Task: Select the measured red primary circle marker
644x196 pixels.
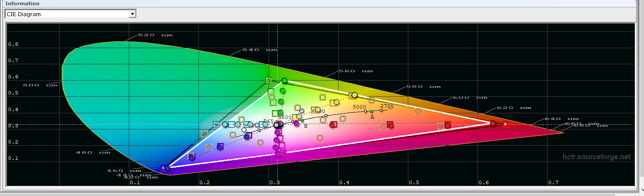Action: click(493, 123)
